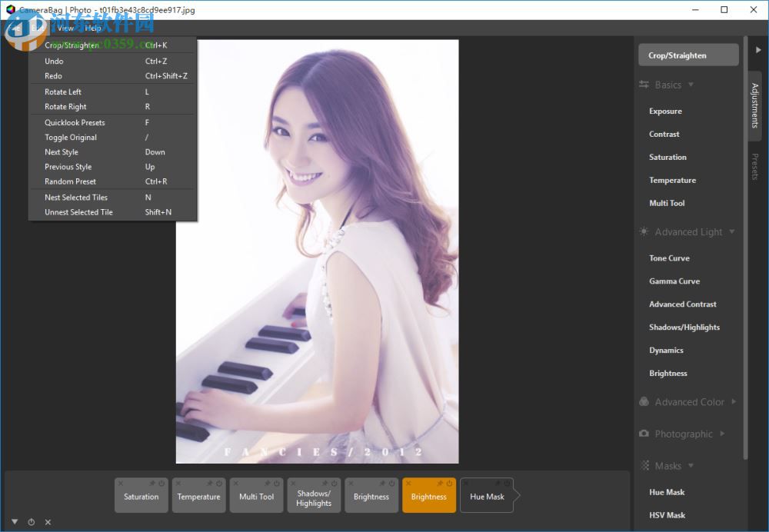This screenshot has height=532, width=769.
Task: Collapse the Masks section arrow
Action: [691, 465]
